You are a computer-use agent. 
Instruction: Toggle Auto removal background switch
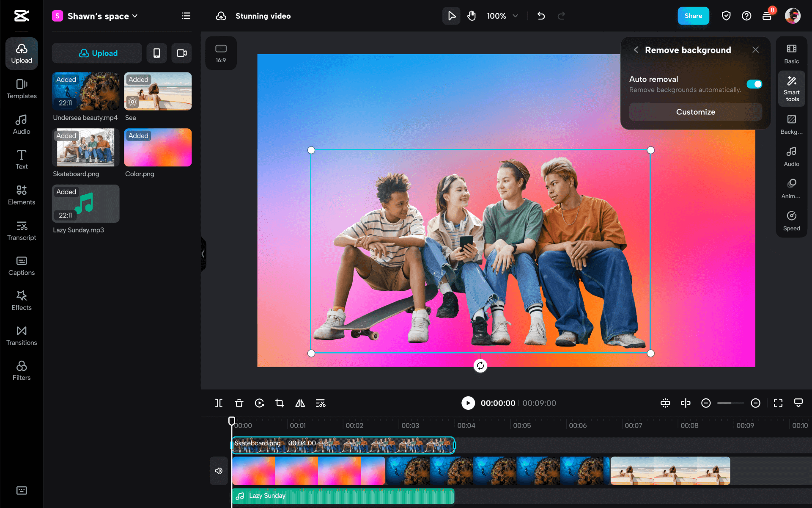pos(755,84)
